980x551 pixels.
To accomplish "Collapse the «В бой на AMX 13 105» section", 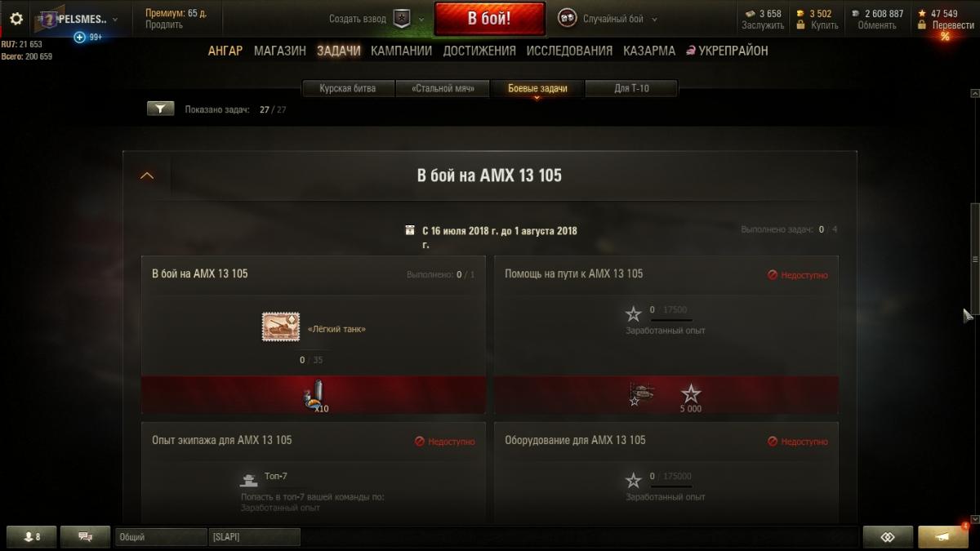I will pos(147,176).
